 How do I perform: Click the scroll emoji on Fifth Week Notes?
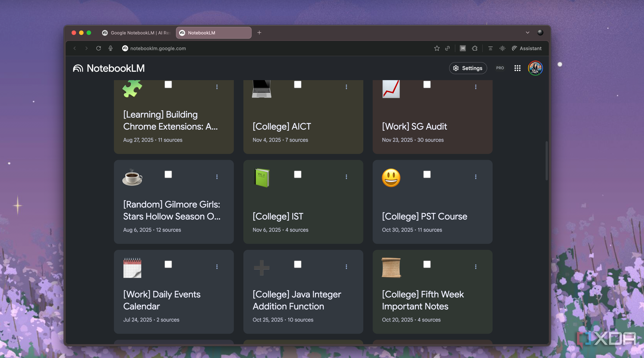pos(391,268)
